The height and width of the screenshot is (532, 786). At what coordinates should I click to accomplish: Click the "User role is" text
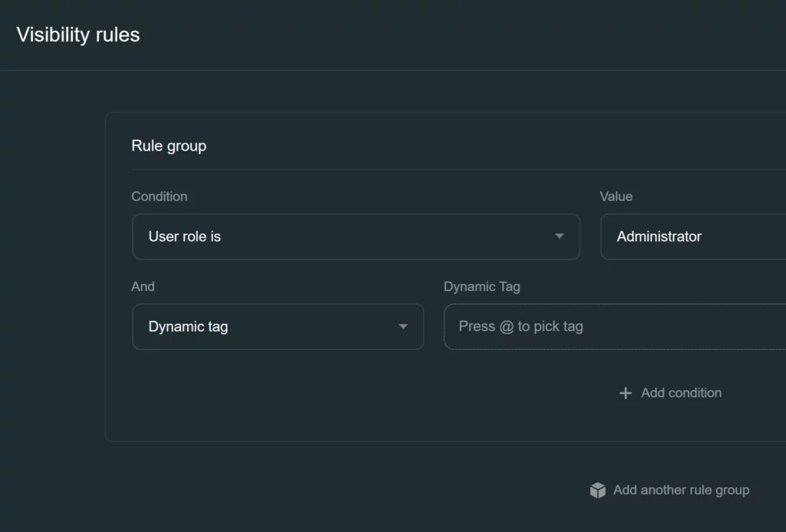(x=184, y=236)
